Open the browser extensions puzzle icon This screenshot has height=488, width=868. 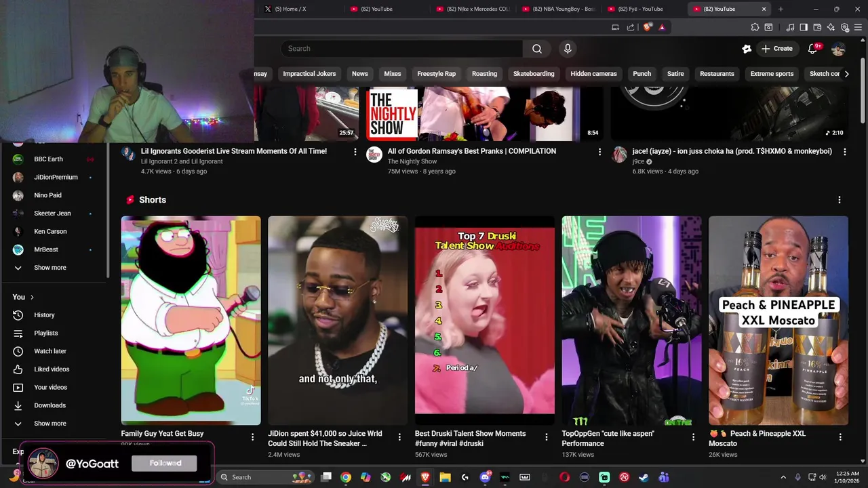tap(755, 27)
